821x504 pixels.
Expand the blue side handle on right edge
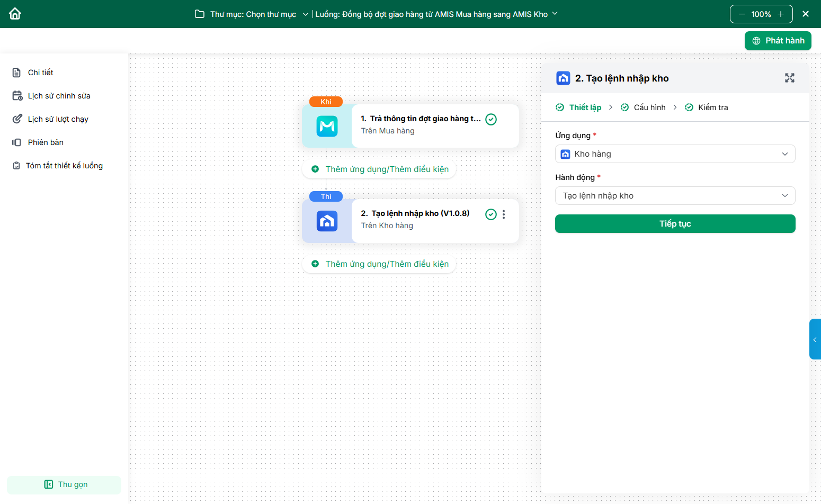click(815, 339)
